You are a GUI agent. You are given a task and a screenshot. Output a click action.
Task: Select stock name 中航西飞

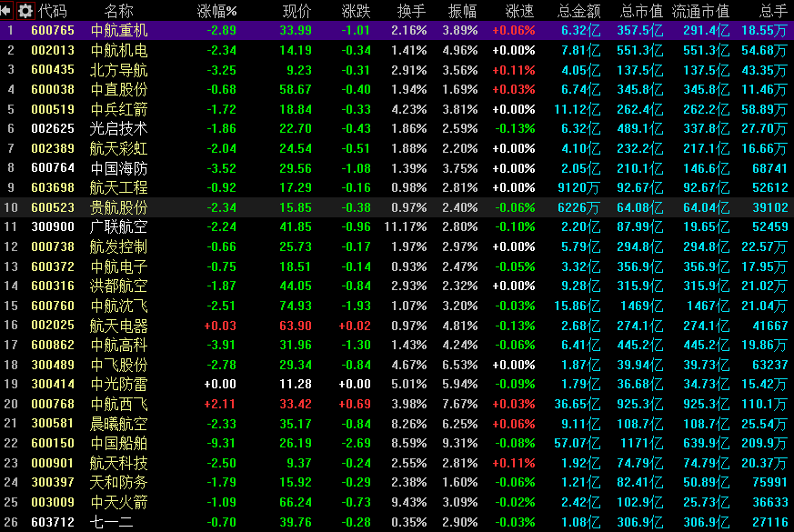pyautogui.click(x=119, y=404)
